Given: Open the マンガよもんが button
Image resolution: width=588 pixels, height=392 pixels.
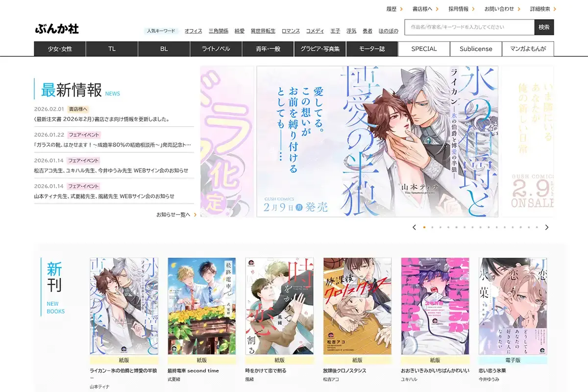Looking at the screenshot, I should tap(528, 49).
